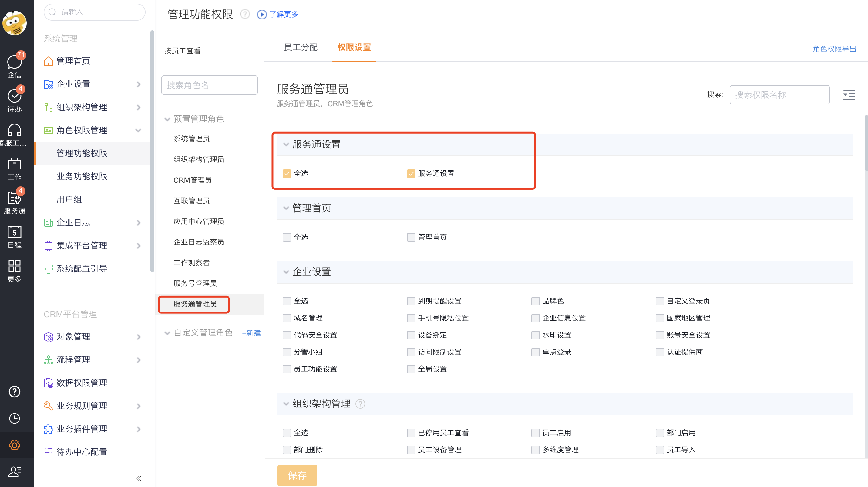Image resolution: width=868 pixels, height=487 pixels.
Task: Click the 保存 button
Action: (x=297, y=475)
